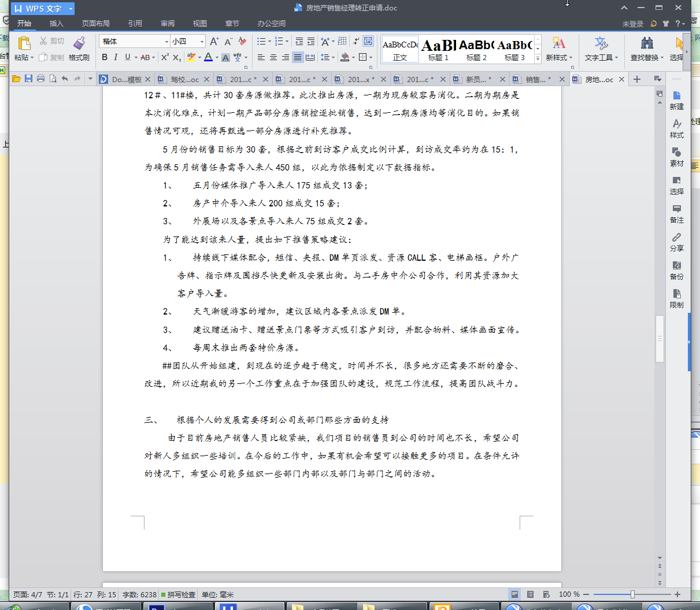The width and height of the screenshot is (700, 610).
Task: Click 备份 backup icon in sidebar
Action: click(x=677, y=270)
